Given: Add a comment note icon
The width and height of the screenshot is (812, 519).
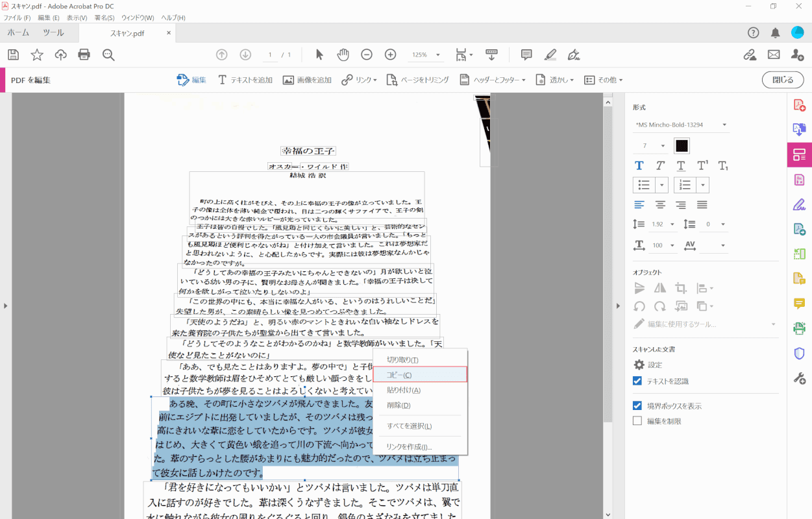Looking at the screenshot, I should click(x=526, y=54).
